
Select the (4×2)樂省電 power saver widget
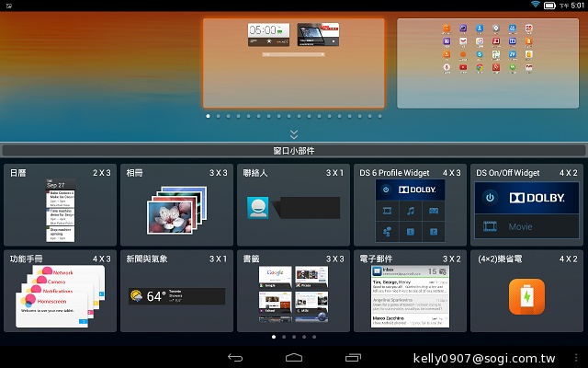(x=526, y=291)
